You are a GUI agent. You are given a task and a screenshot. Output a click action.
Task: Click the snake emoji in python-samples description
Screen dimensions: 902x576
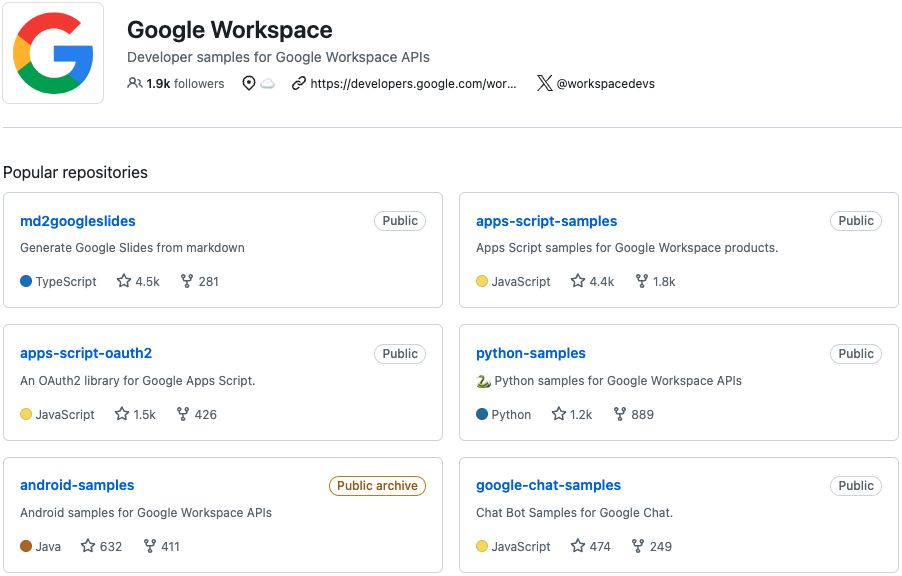point(483,381)
